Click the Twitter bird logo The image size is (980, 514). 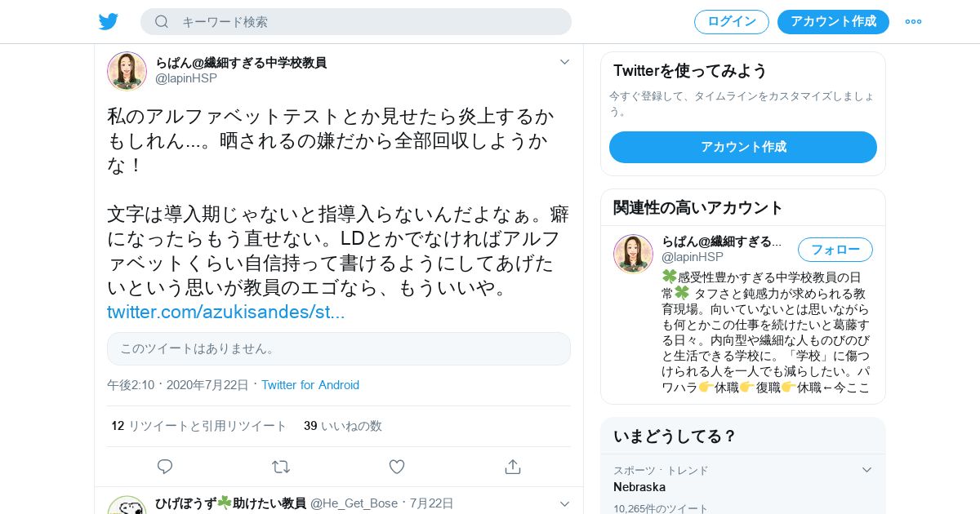coord(109,21)
